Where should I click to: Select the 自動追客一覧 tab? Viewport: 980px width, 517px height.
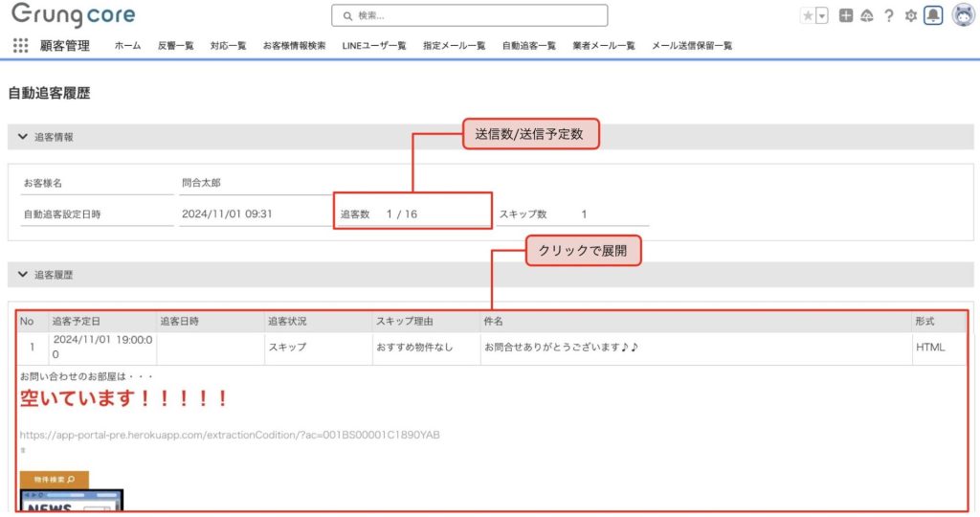tap(529, 46)
